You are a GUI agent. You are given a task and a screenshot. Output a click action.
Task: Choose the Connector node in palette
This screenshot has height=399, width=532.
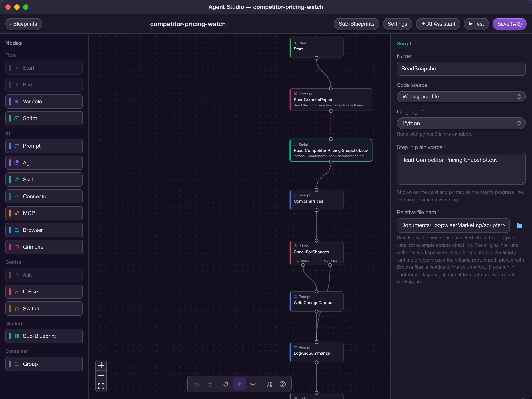coord(44,196)
